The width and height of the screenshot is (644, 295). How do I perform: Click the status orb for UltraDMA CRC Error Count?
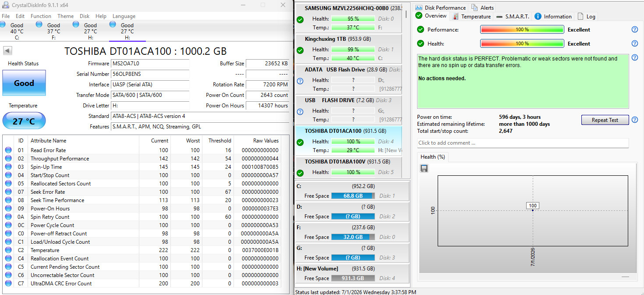8,284
